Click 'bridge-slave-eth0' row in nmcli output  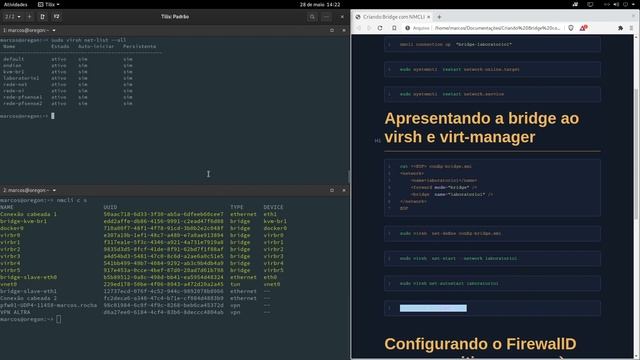[x=138, y=277]
